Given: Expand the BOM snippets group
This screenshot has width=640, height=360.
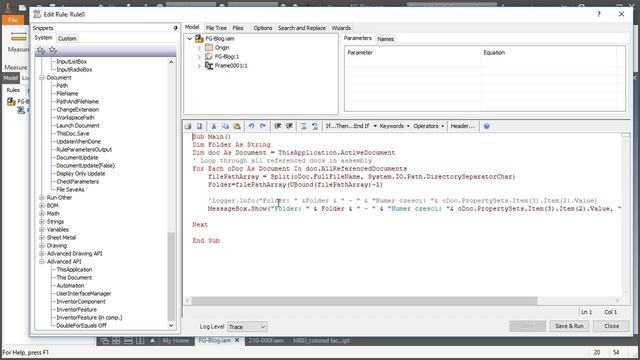Looking at the screenshot, I should pos(42,206).
